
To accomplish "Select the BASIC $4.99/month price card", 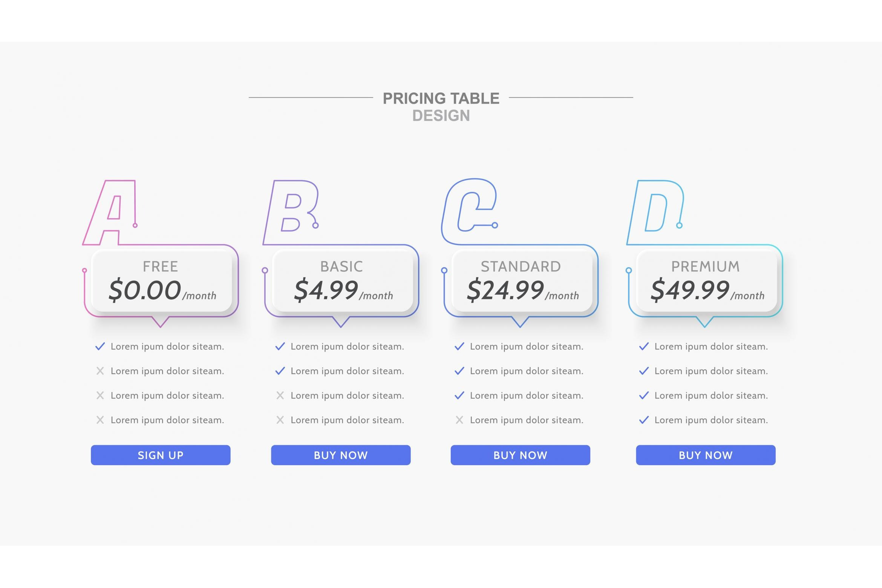I will 343,281.
